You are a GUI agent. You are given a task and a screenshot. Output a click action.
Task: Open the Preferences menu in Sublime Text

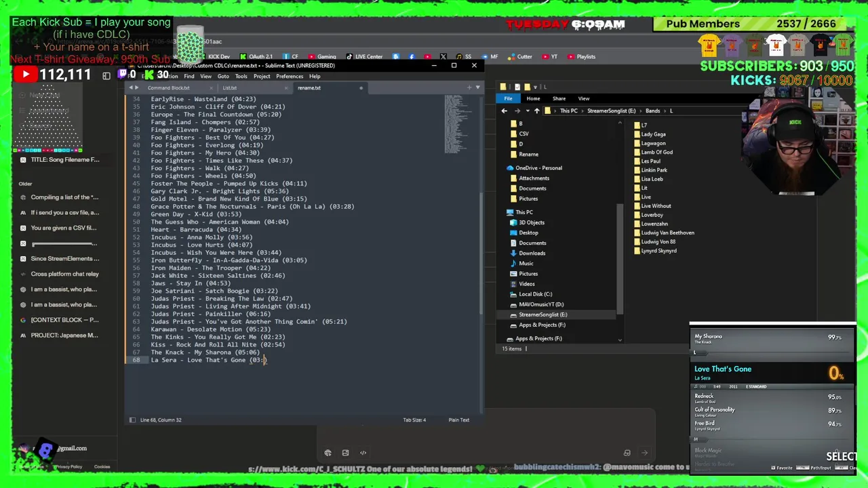pos(290,76)
